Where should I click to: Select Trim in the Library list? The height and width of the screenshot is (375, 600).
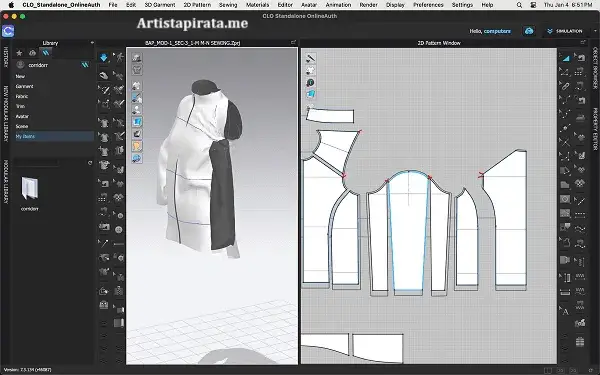[x=20, y=106]
